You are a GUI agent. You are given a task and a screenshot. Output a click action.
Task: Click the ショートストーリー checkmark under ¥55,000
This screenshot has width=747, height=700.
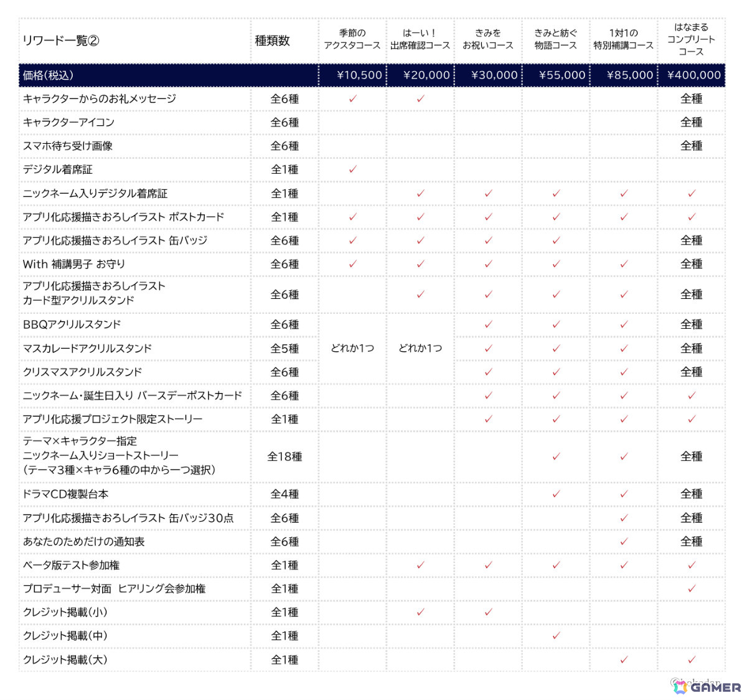pyautogui.click(x=556, y=456)
